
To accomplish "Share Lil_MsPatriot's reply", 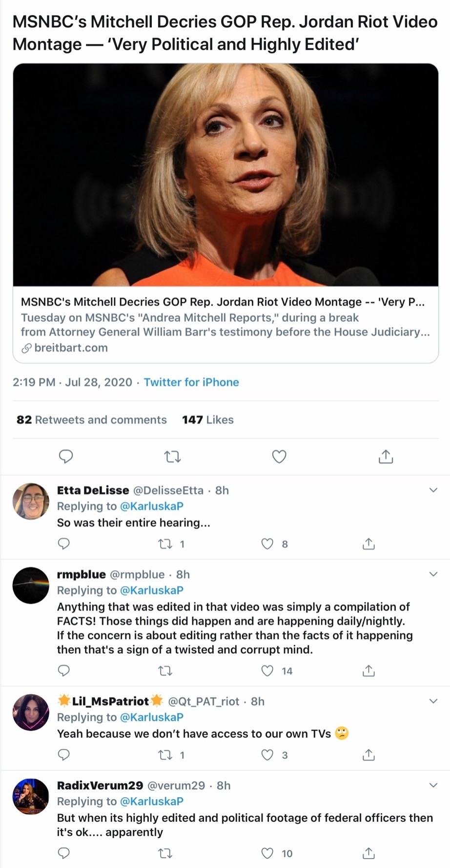I will 368,755.
